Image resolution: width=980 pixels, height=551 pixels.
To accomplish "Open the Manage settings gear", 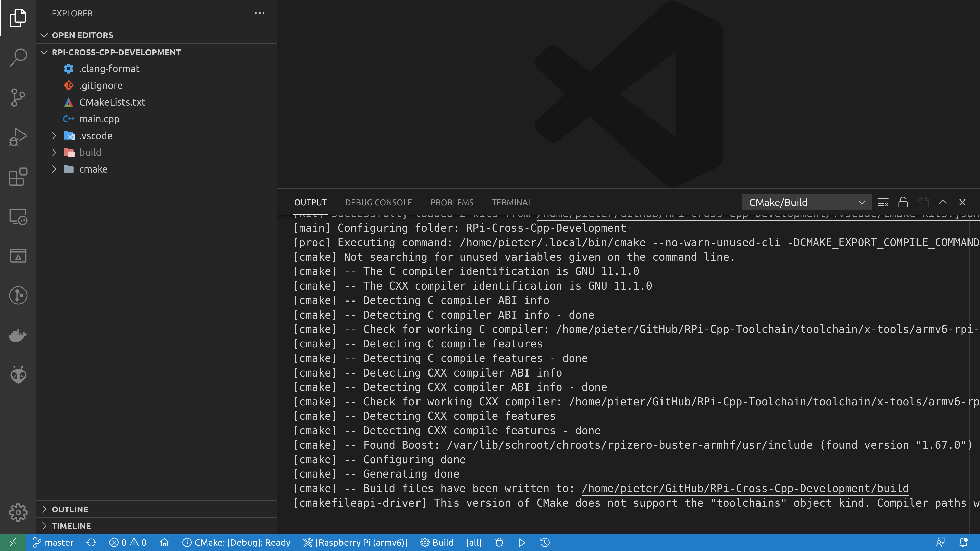I will click(x=18, y=512).
